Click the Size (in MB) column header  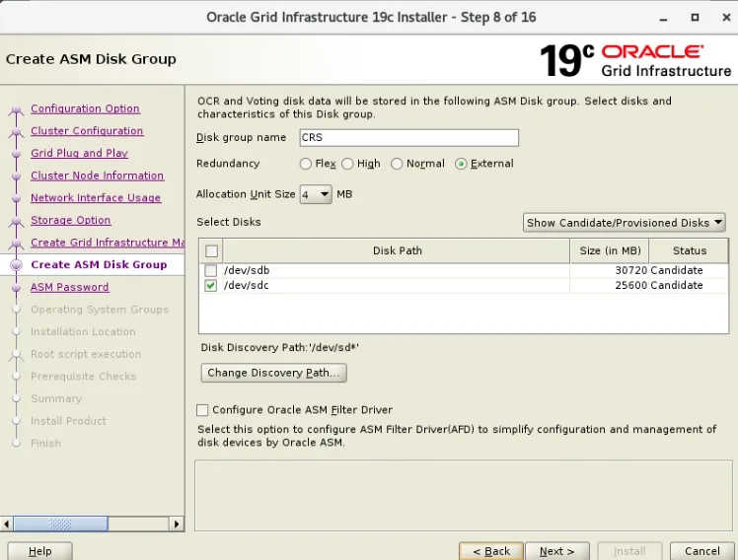point(610,251)
